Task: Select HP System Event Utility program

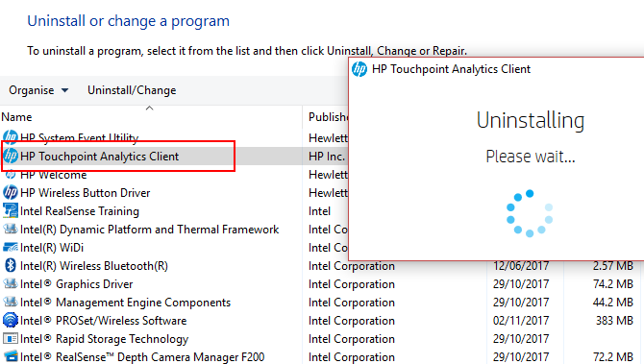Action: (79, 138)
